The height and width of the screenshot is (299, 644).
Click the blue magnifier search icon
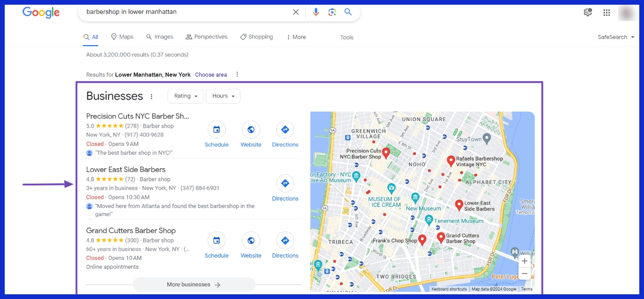coord(348,12)
